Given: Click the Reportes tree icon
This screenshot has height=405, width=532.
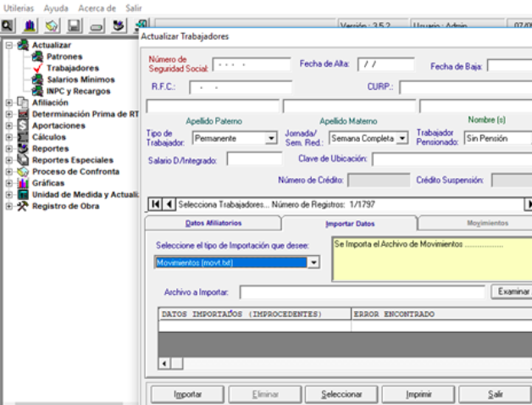Looking at the screenshot, I should click(x=23, y=148).
